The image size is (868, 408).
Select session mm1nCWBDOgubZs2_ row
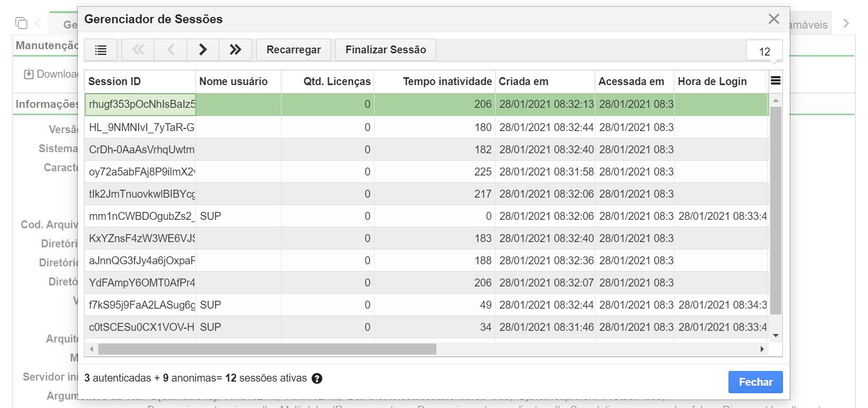click(x=426, y=216)
